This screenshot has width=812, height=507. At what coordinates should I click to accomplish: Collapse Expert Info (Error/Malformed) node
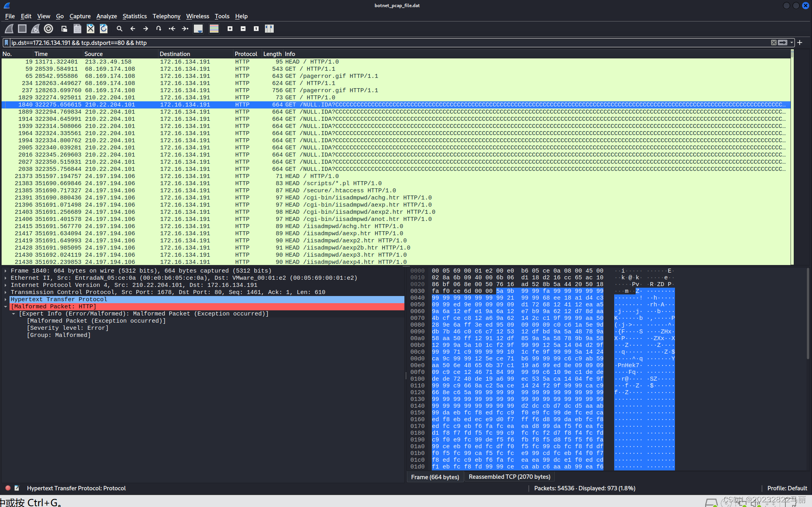[14, 313]
